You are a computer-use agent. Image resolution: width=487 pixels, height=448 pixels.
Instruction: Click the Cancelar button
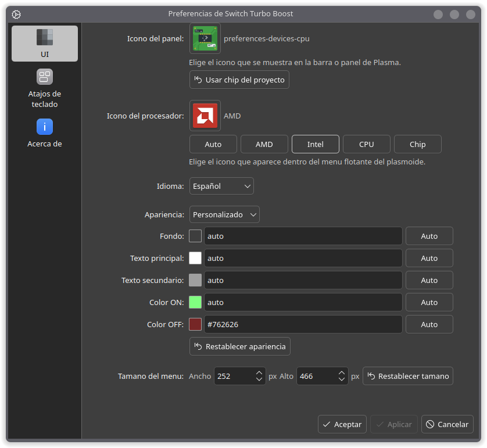click(447, 424)
